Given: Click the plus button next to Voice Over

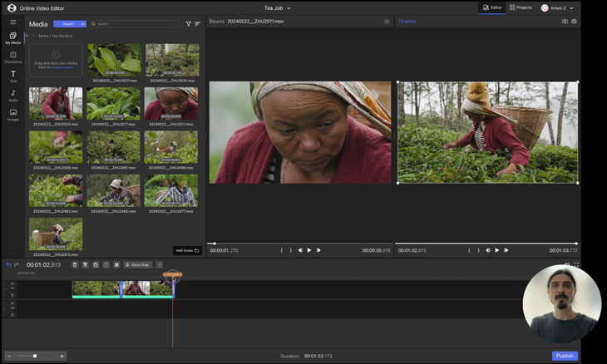Looking at the screenshot, I should point(159,264).
